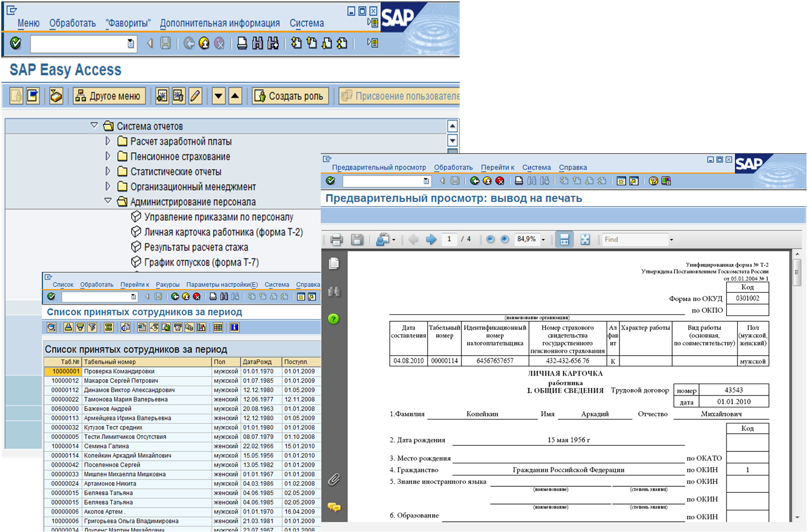The height and width of the screenshot is (532, 807).
Task: Click the page number field in PDF viewer
Action: point(449,240)
